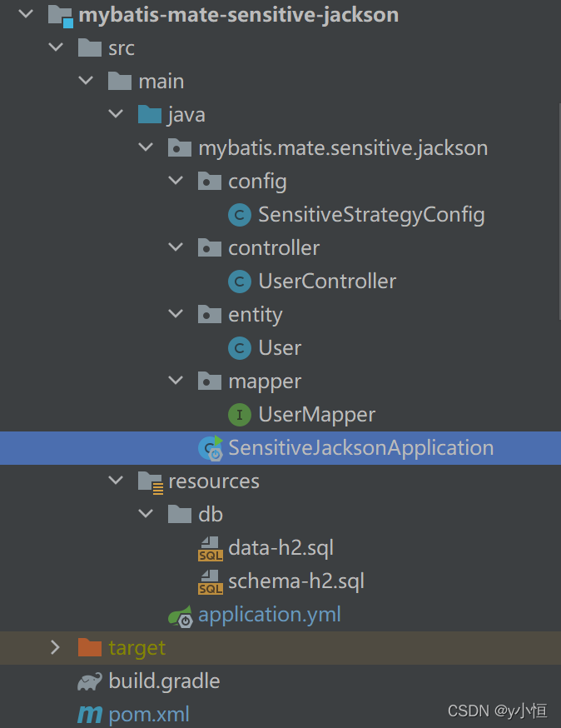
Task: Click the main folder label
Action: coord(161,82)
